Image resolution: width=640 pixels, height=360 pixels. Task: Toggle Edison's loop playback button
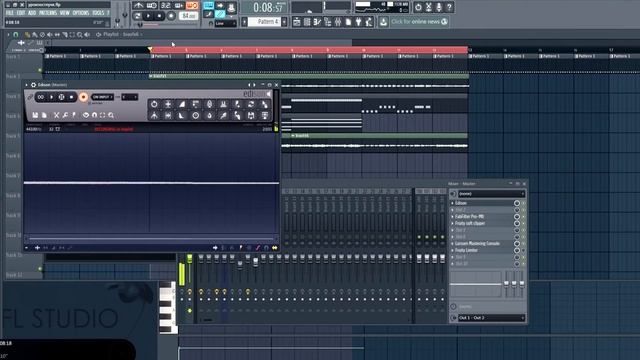(x=40, y=97)
